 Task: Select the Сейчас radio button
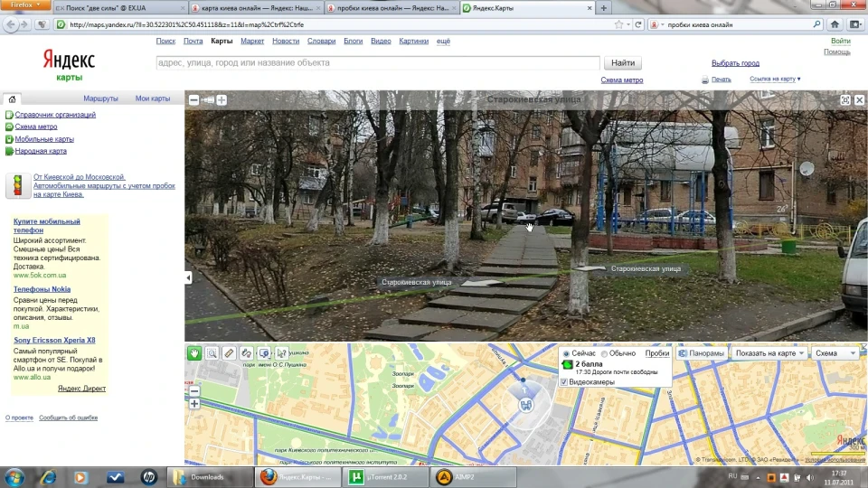tap(566, 353)
